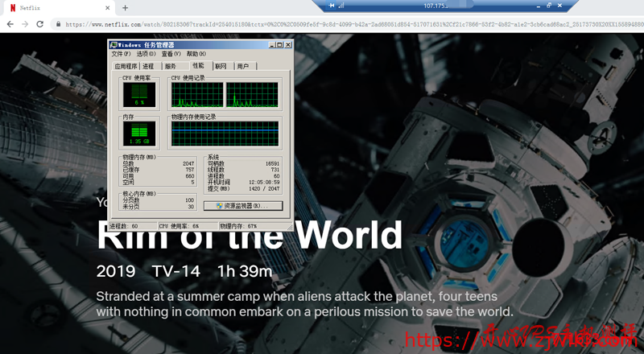Close the Netflix browser tab
The image size is (644, 354).
coord(101,7)
